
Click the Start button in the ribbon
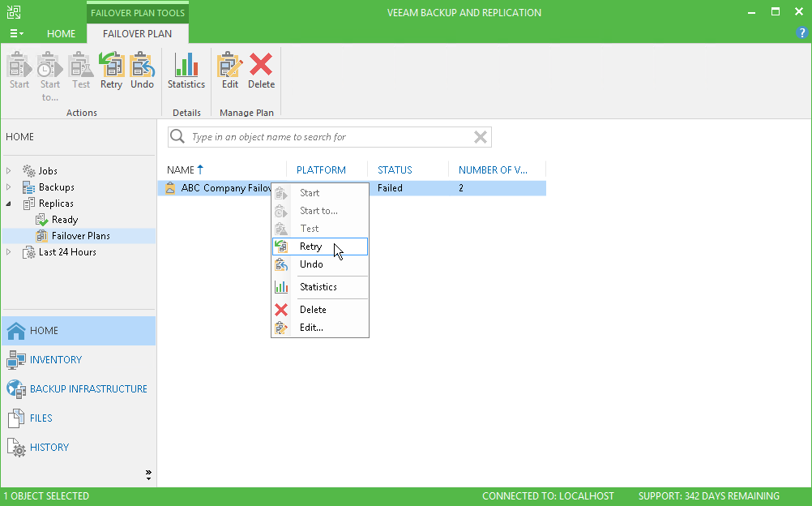point(19,71)
